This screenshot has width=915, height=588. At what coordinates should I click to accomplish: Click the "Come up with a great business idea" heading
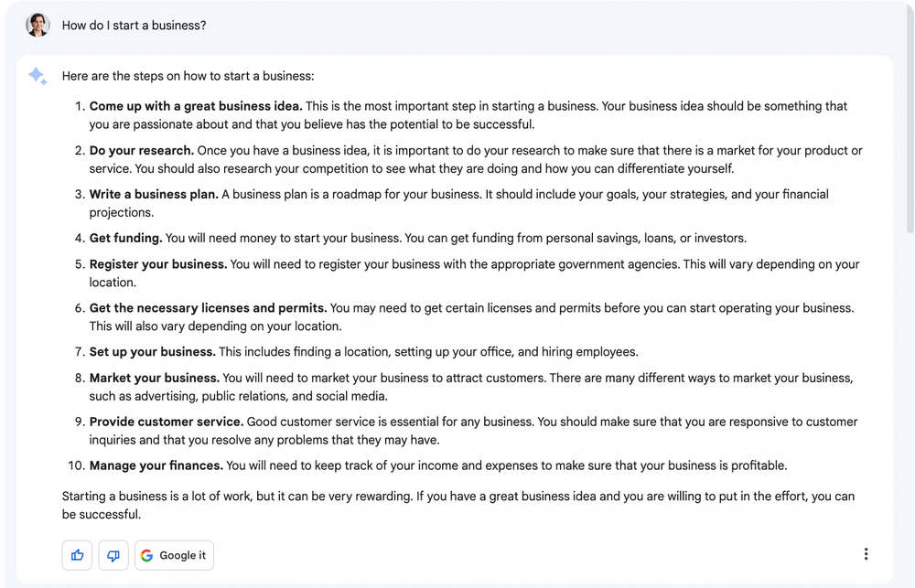(196, 106)
